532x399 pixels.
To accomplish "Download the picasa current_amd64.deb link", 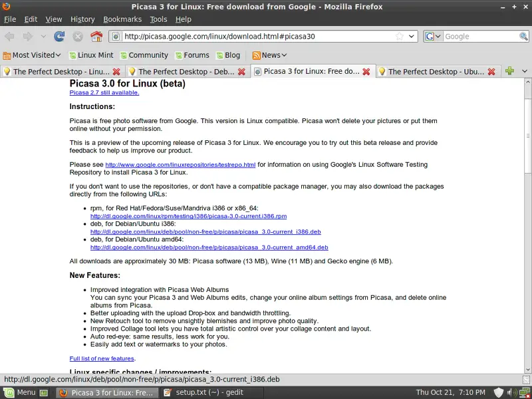I will 209,247.
